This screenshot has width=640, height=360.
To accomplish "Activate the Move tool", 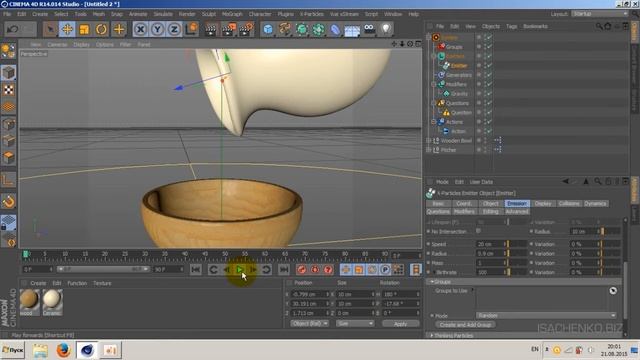I will [67, 29].
